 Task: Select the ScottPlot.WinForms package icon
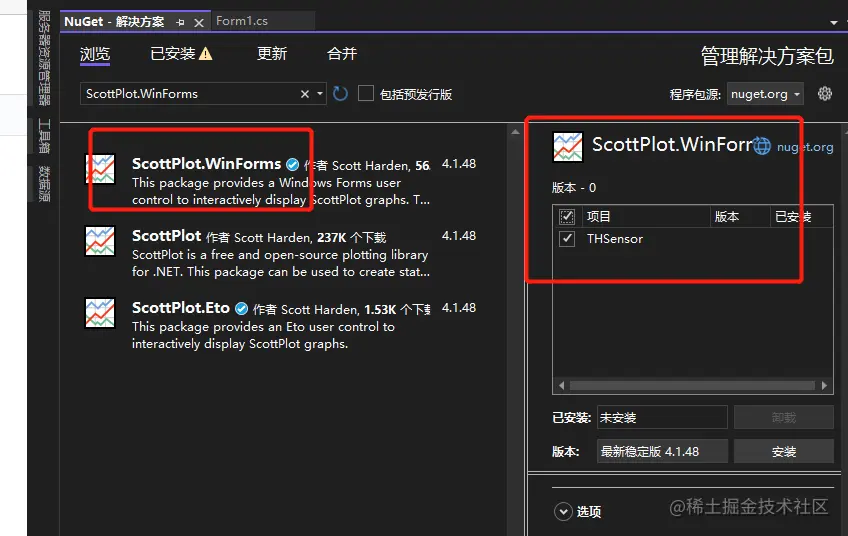[x=100, y=169]
